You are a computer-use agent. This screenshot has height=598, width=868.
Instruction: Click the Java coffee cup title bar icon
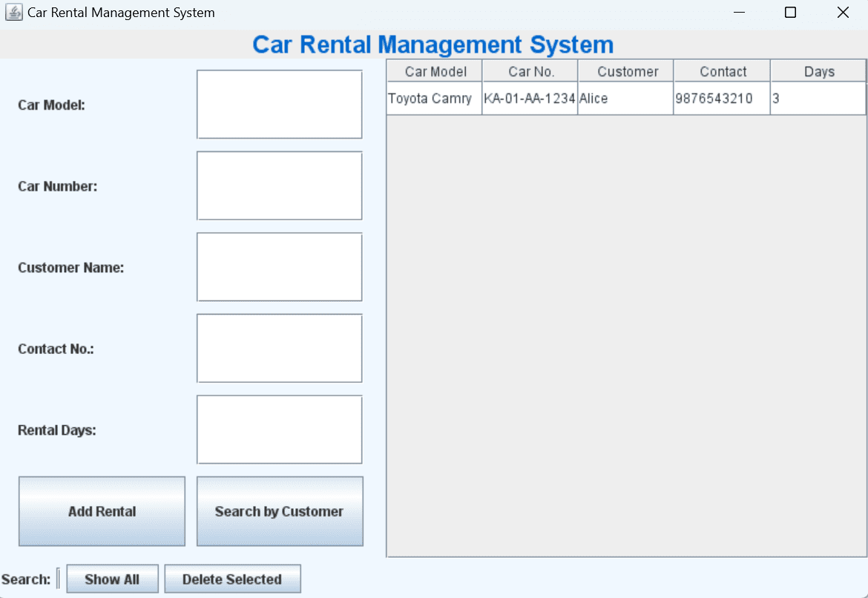(13, 12)
